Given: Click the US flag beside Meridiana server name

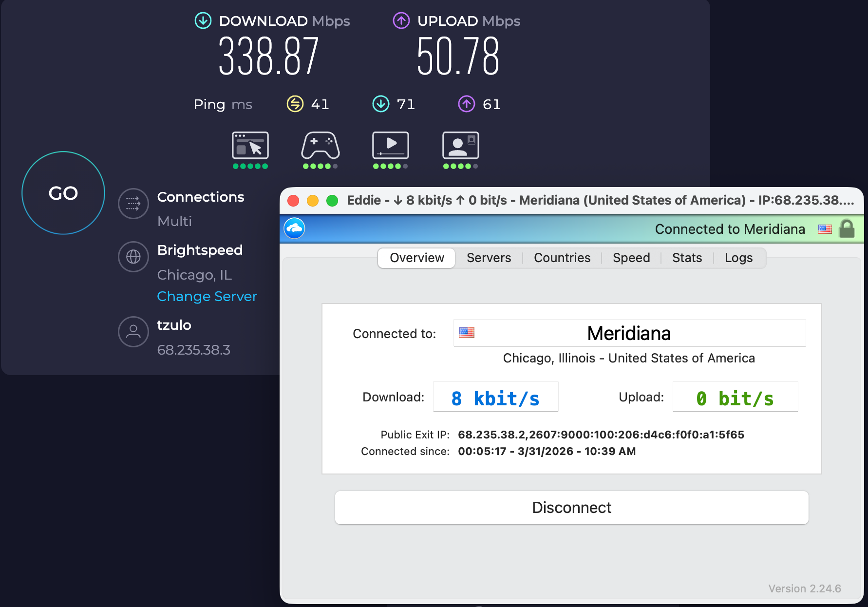Looking at the screenshot, I should (466, 333).
